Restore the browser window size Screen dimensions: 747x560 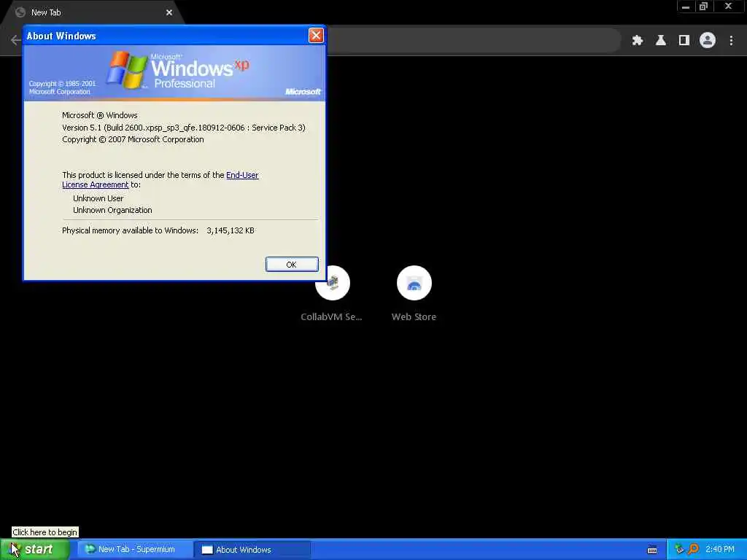(703, 7)
